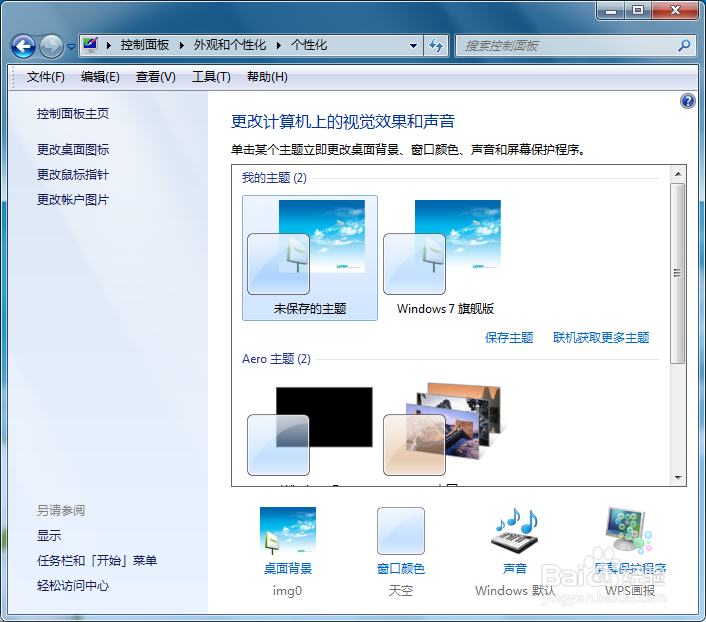Click 个性化 in the address breadcrumb
This screenshot has height=622, width=706.
pyautogui.click(x=309, y=45)
